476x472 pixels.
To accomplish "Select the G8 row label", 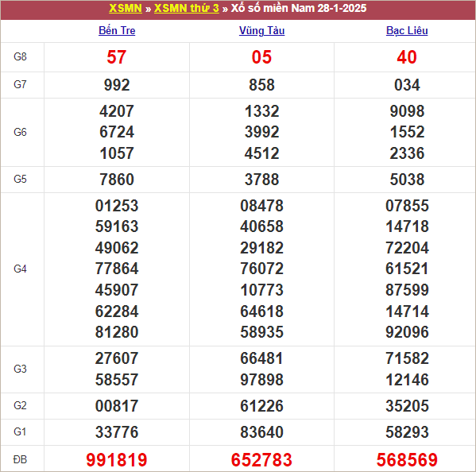I will pyautogui.click(x=20, y=56).
